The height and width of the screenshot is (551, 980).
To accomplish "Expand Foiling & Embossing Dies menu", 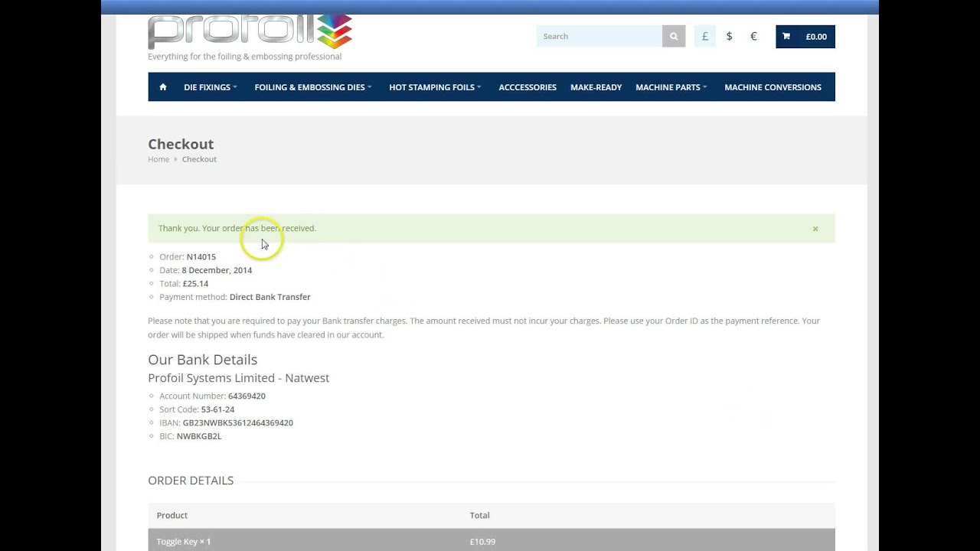I will point(313,87).
